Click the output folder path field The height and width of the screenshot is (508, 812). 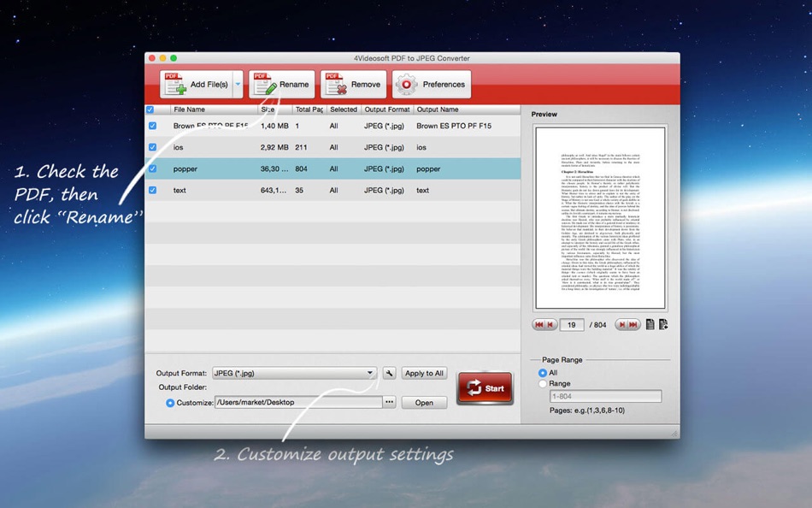[x=299, y=402]
